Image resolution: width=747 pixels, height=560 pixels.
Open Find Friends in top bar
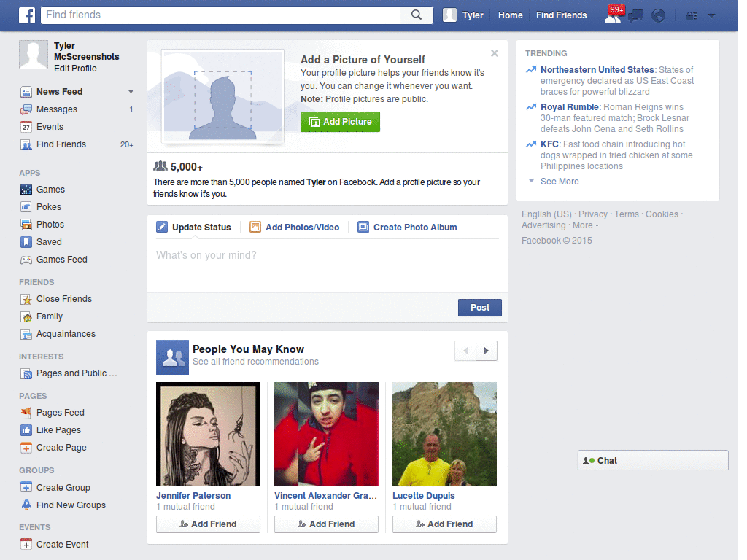click(561, 15)
